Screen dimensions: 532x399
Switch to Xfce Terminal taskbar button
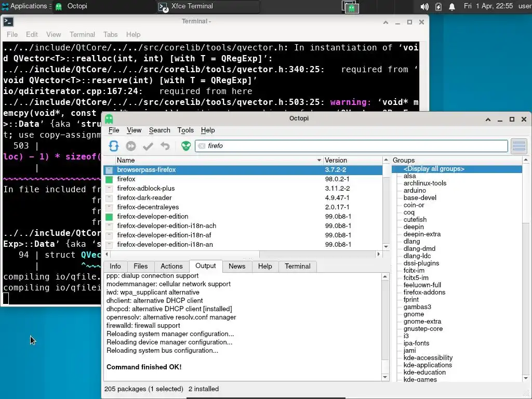208,6
